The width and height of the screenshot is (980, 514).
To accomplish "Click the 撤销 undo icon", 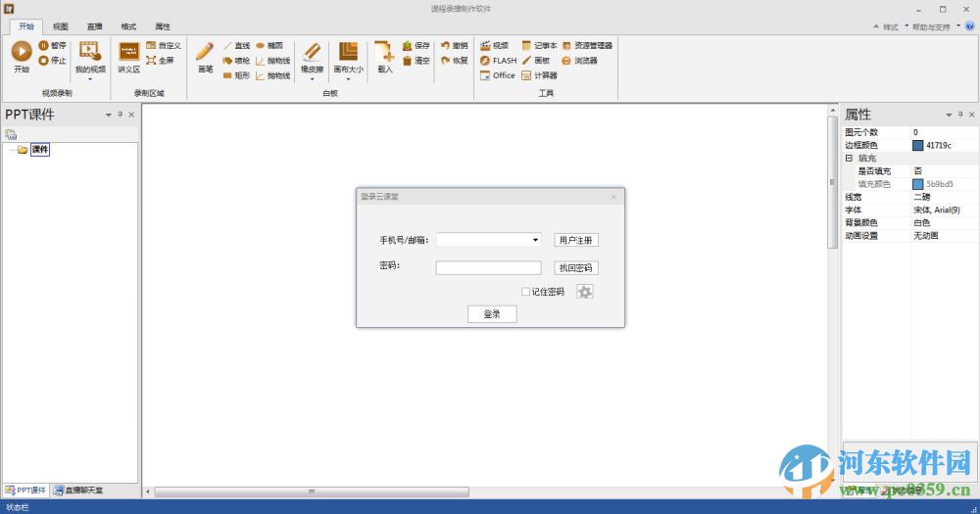I will coord(445,46).
